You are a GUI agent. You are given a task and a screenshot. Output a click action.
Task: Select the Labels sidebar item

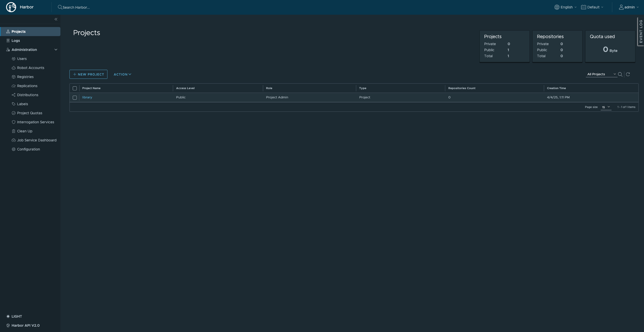(x=22, y=104)
